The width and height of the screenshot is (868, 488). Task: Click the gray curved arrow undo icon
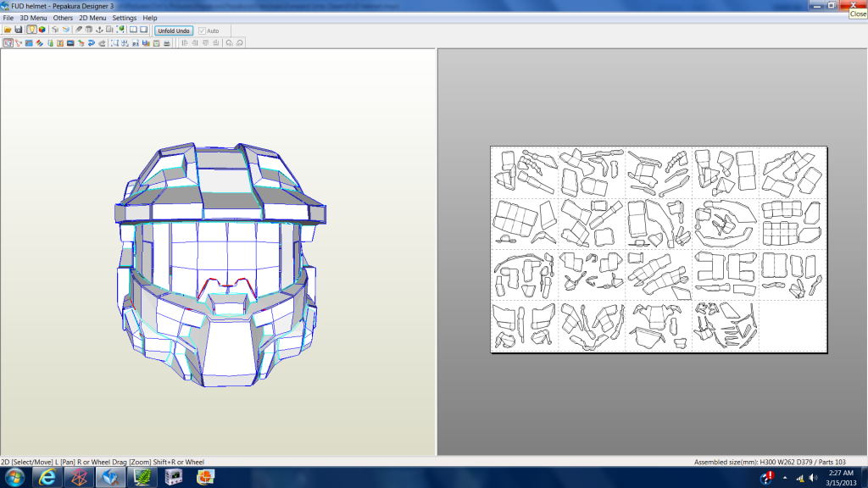[x=102, y=42]
